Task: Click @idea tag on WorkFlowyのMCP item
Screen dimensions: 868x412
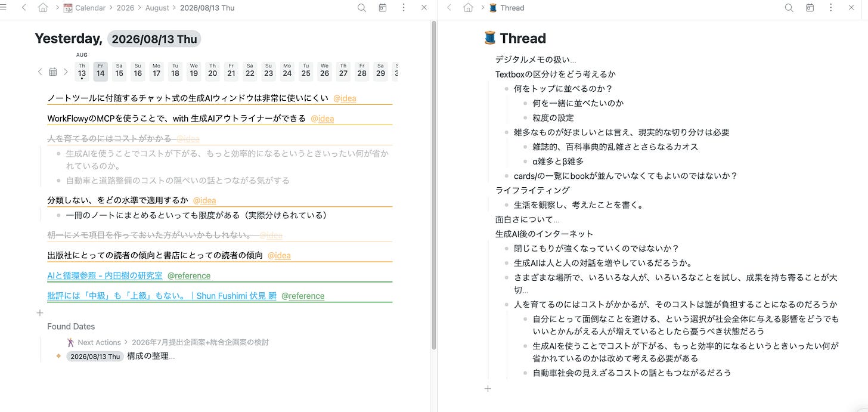Action: (x=323, y=119)
